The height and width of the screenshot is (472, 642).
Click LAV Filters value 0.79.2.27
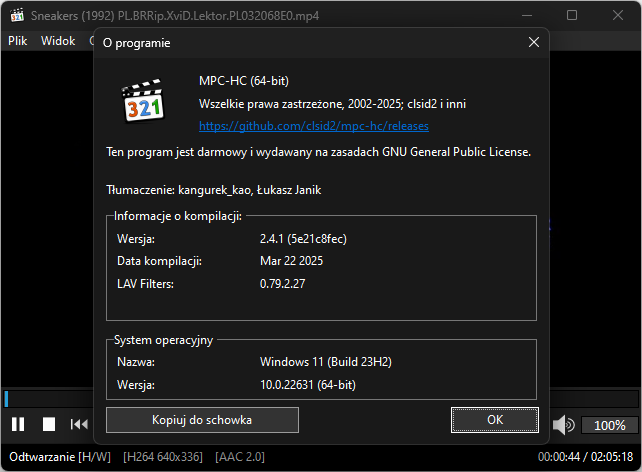click(x=283, y=284)
